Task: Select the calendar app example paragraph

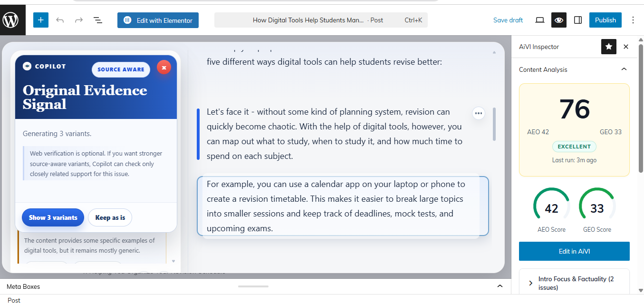Action: [x=343, y=206]
